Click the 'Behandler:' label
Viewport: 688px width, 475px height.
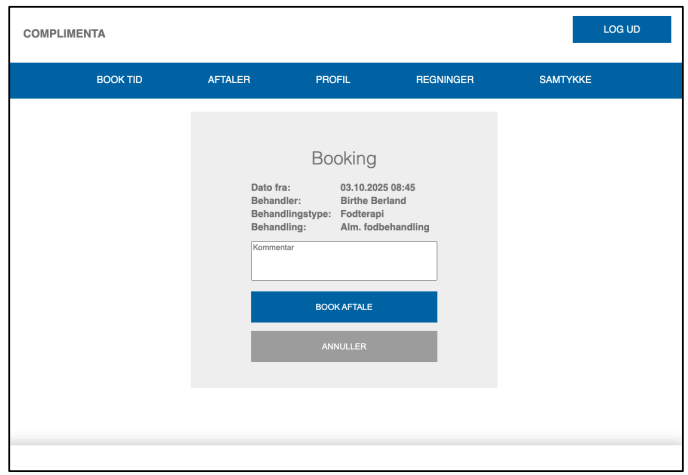(x=276, y=201)
